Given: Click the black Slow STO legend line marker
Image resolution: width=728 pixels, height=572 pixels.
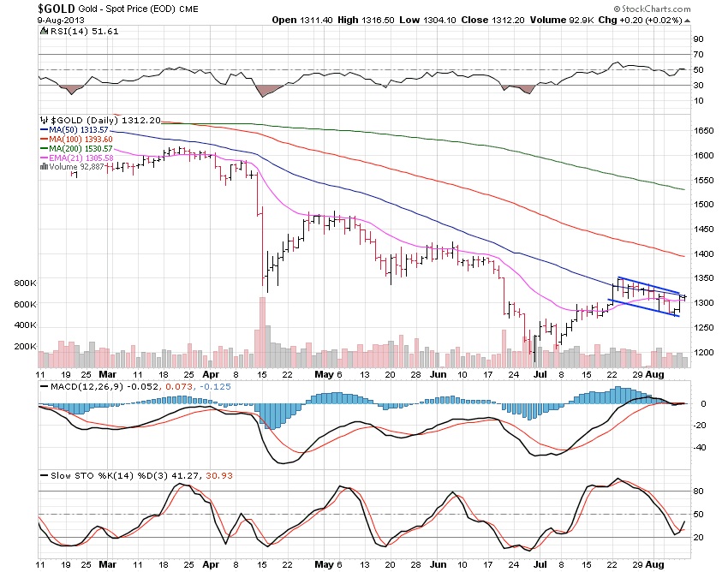Looking at the screenshot, I should point(44,476).
